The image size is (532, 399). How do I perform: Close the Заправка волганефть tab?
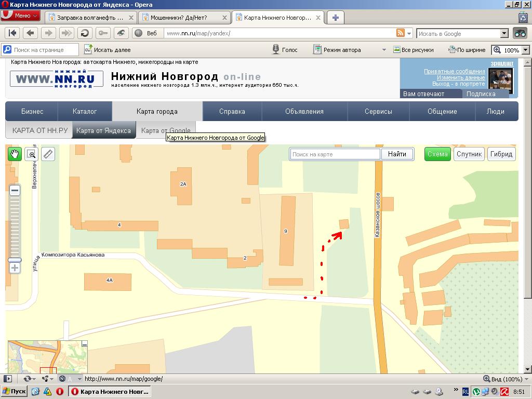[131, 18]
